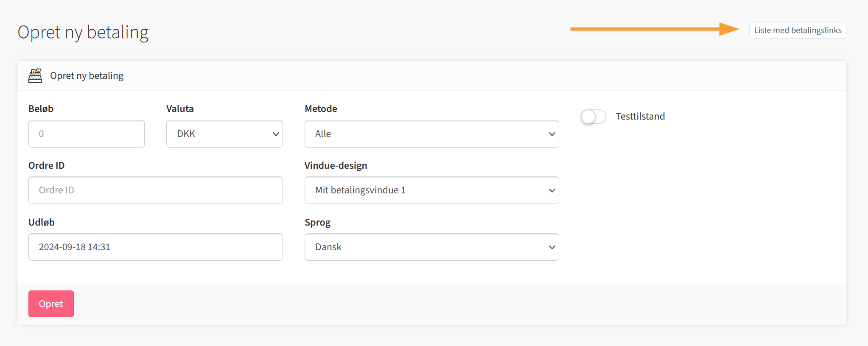
Task: Focus the Beløb amount field
Action: pos(87,134)
